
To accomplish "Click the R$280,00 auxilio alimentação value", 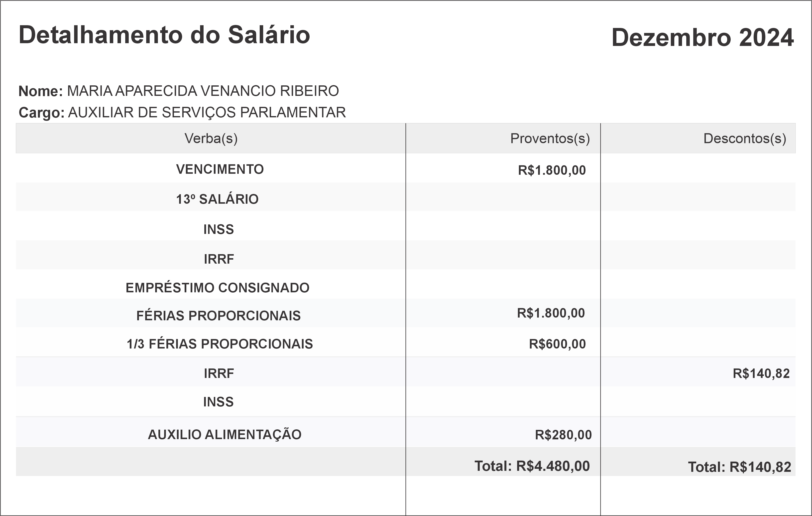I will (563, 435).
